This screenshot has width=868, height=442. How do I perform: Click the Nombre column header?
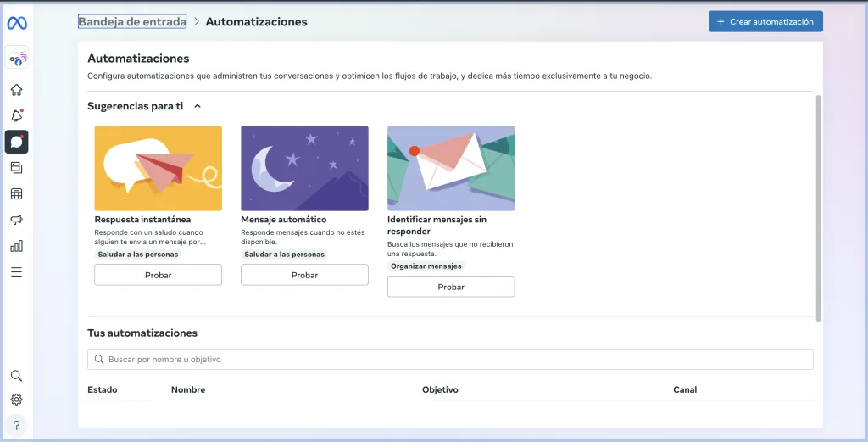[188, 389]
